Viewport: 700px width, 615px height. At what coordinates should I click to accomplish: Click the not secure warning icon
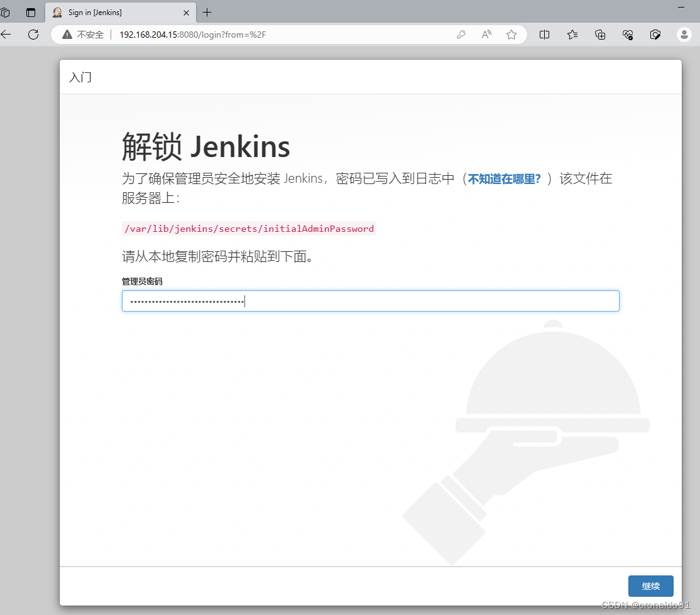[67, 35]
